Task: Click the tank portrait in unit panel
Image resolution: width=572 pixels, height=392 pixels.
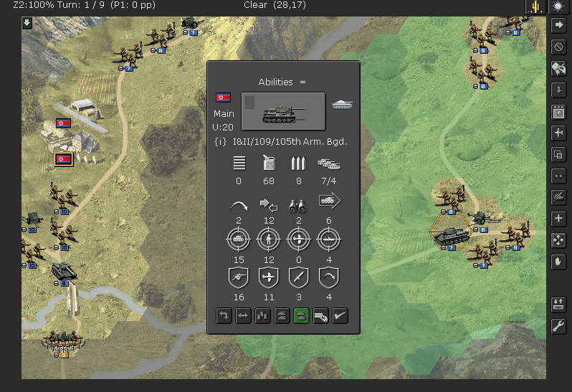Action: tap(283, 111)
